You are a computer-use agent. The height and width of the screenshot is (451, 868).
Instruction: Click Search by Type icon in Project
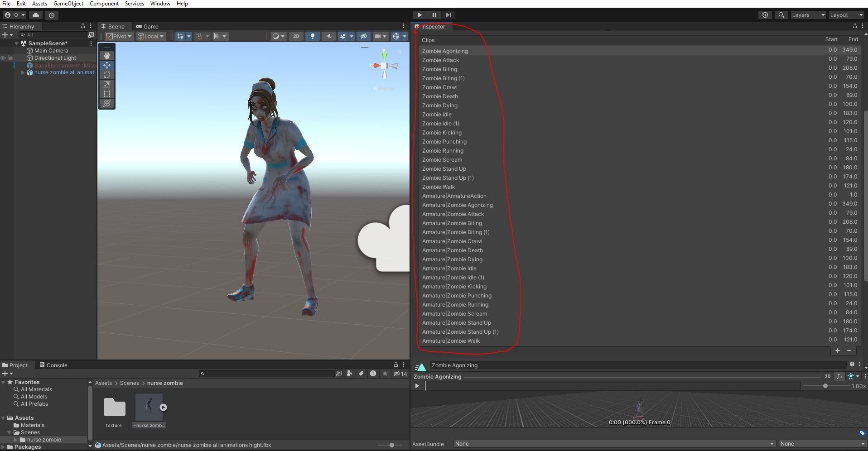pyautogui.click(x=349, y=374)
